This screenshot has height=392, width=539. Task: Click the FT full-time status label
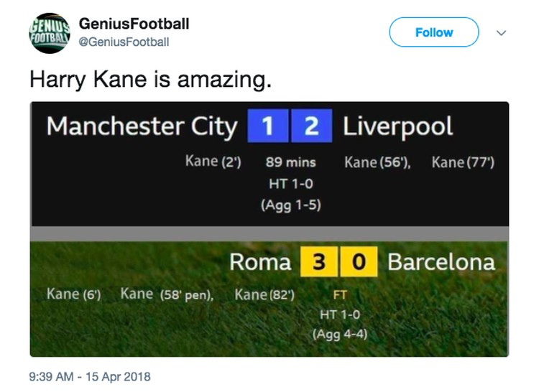click(x=340, y=295)
